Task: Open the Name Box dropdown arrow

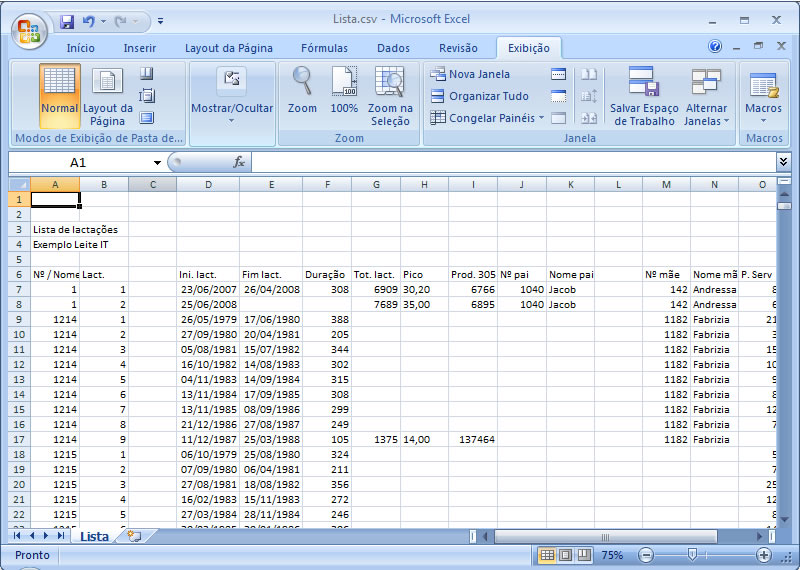Action: (x=157, y=163)
